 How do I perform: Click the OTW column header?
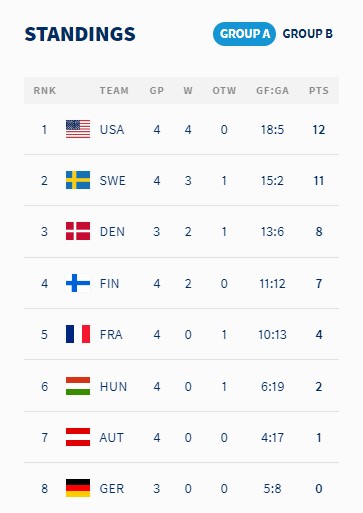pyautogui.click(x=224, y=91)
